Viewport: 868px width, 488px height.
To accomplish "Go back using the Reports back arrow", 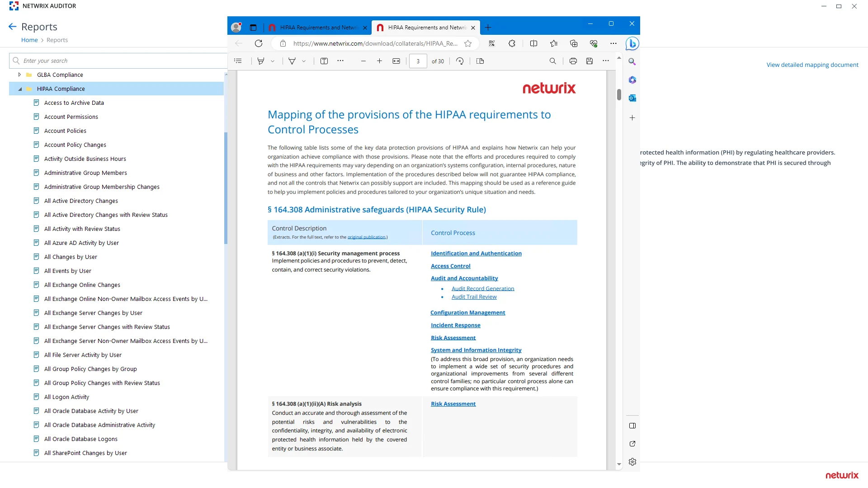I will click(x=12, y=27).
